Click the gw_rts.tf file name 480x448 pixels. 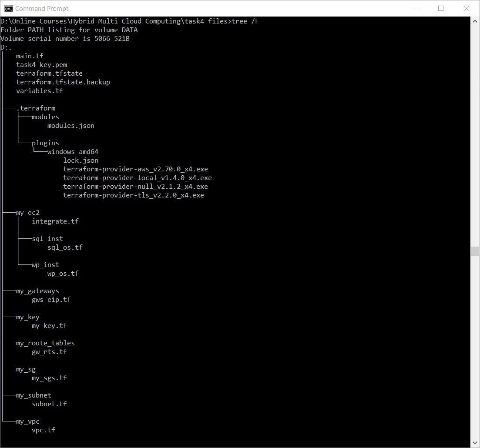pyautogui.click(x=49, y=352)
